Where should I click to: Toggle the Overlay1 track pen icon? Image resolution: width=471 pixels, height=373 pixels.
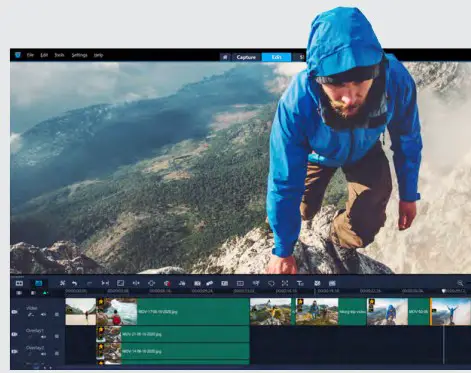[31, 337]
